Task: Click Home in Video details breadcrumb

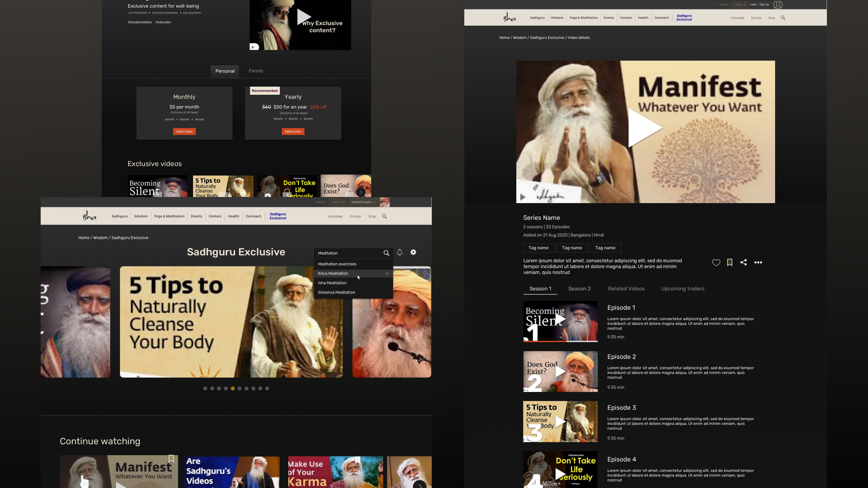Action: pos(504,38)
